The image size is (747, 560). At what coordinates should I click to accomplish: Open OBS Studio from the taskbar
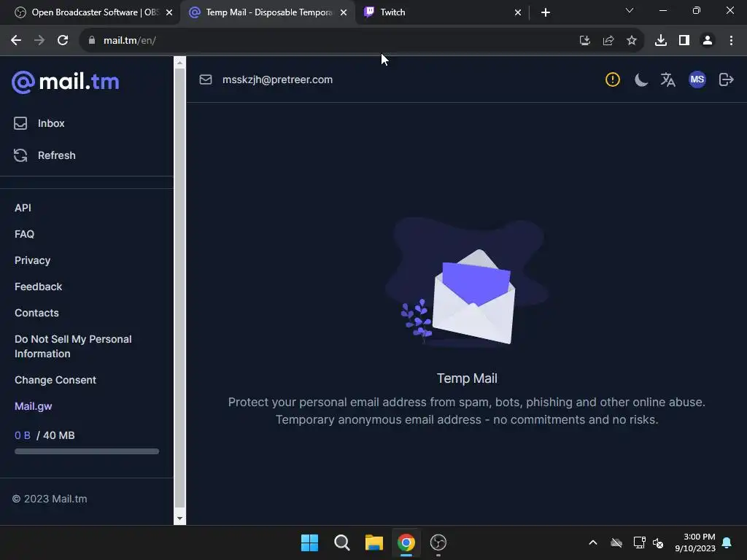[438, 542]
